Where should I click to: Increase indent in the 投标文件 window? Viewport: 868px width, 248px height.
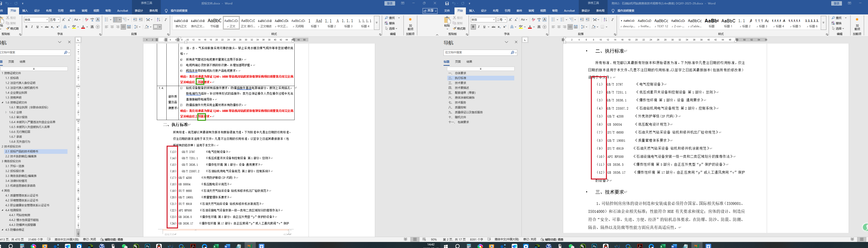(141, 20)
